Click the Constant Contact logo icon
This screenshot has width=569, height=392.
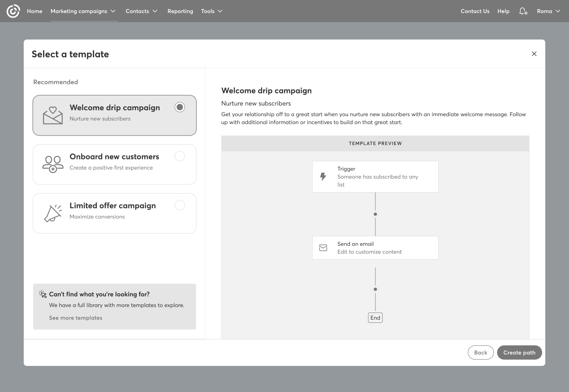point(13,11)
